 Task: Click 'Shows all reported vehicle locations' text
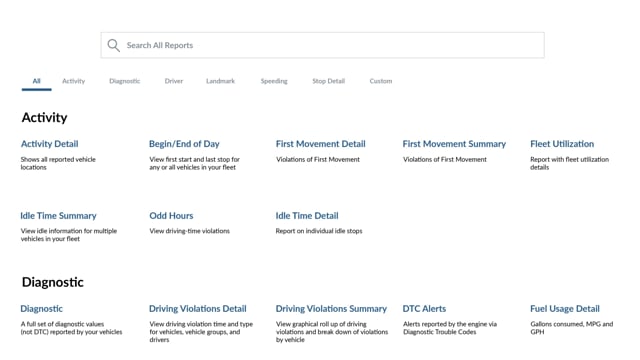[58, 163]
